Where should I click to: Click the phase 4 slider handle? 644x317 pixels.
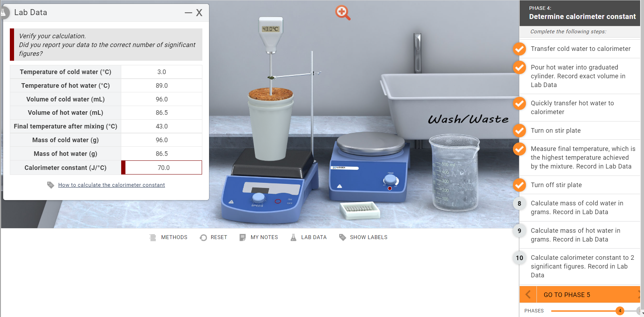[x=620, y=311]
